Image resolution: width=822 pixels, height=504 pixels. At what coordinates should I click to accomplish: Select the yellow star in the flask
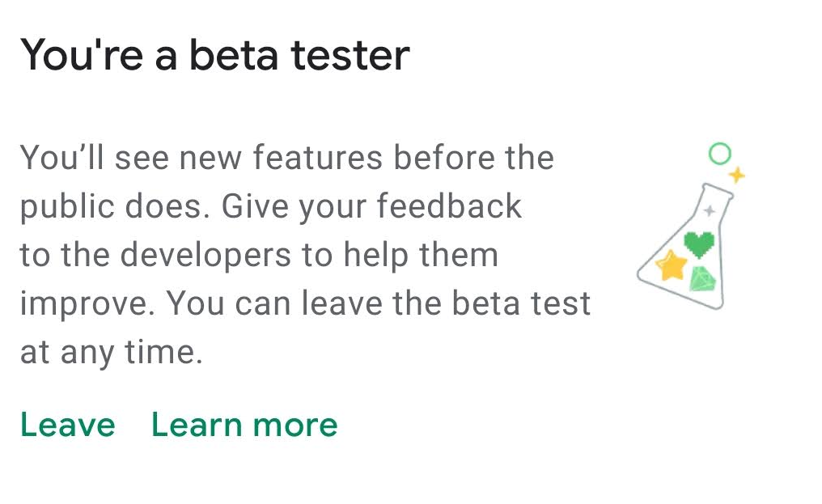tap(672, 265)
